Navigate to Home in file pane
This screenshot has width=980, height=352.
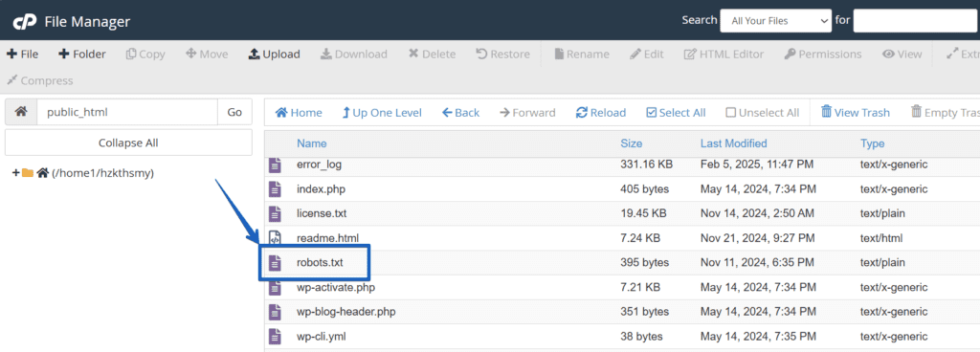point(299,112)
